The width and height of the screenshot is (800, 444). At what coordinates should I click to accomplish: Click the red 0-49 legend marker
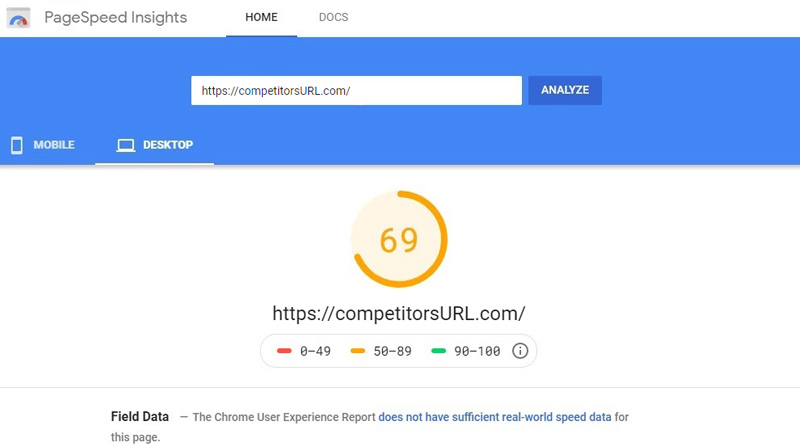point(284,351)
